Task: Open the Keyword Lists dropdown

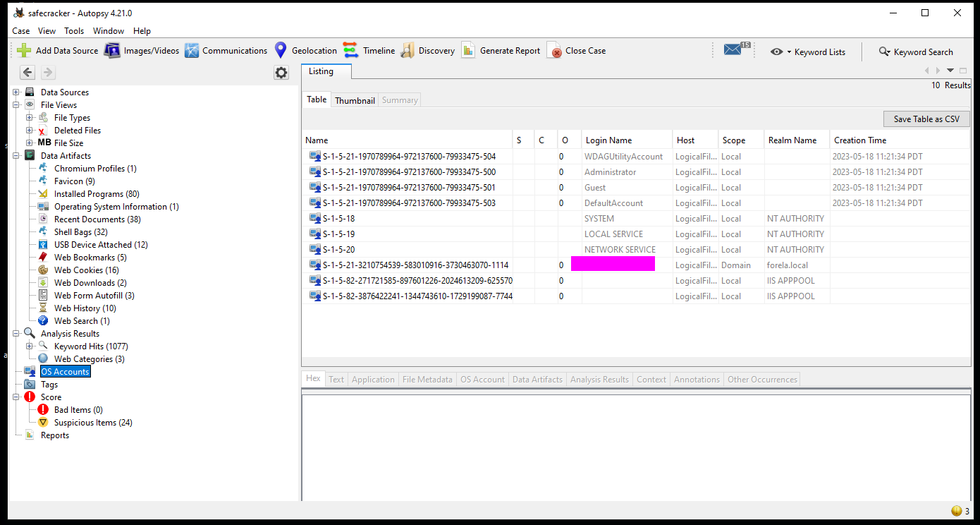Action: coord(807,52)
